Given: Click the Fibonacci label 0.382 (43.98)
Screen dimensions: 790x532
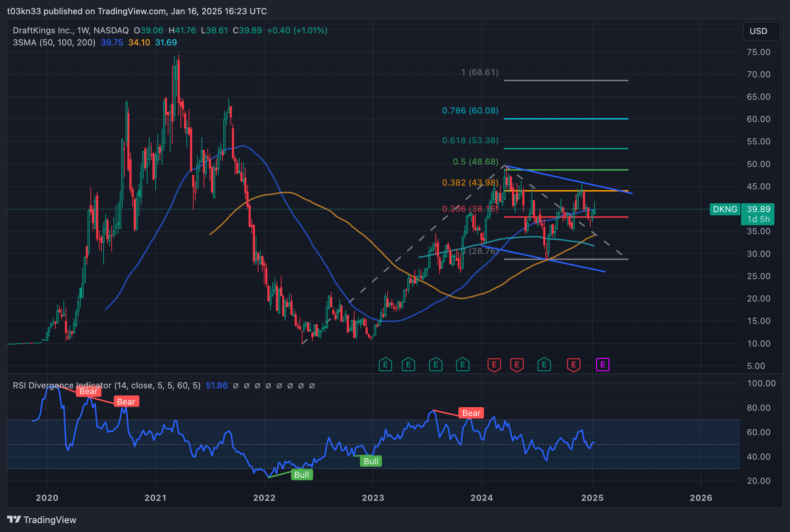Looking at the screenshot, I should click(x=470, y=183).
